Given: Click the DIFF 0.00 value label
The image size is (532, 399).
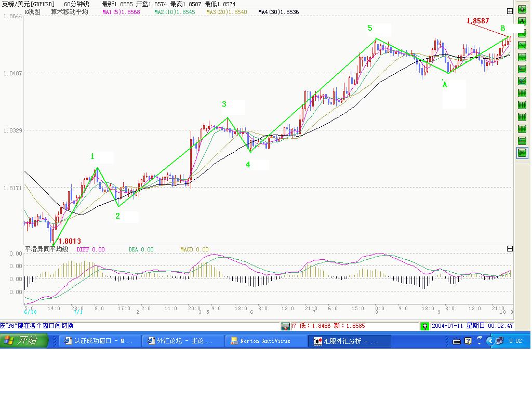Looking at the screenshot, I should click(x=90, y=249).
